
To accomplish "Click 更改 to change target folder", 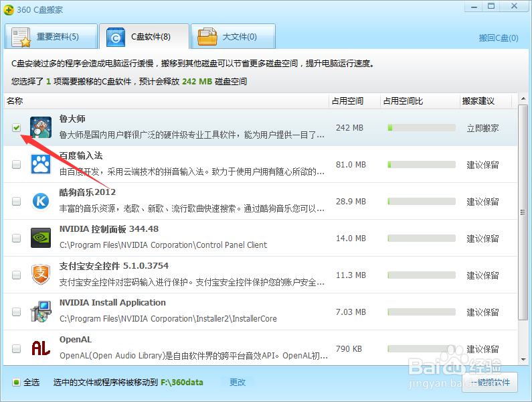I will 237,383.
